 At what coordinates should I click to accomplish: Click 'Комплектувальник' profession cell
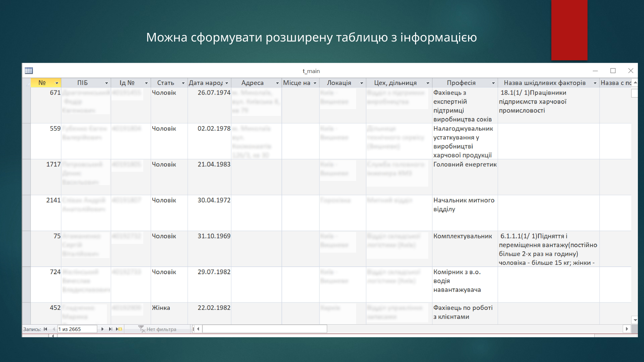pyautogui.click(x=465, y=248)
